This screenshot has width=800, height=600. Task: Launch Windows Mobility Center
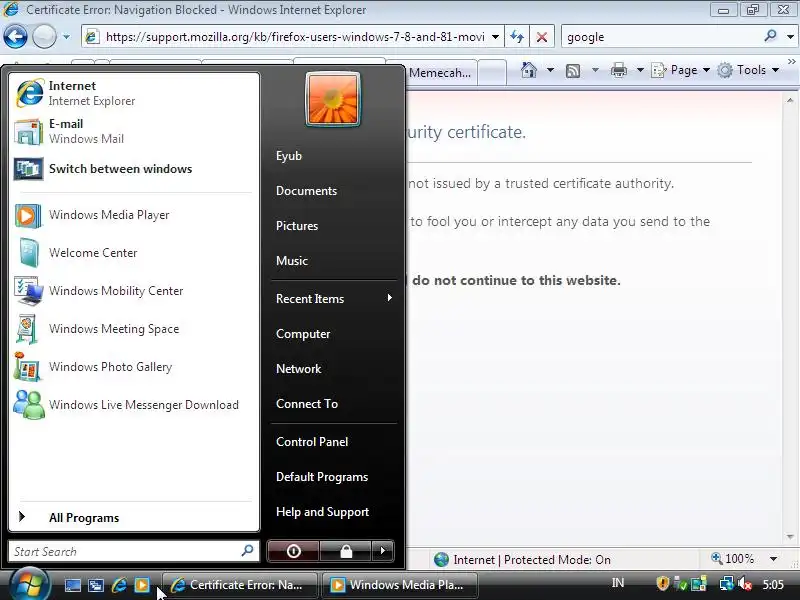pyautogui.click(x=134, y=291)
